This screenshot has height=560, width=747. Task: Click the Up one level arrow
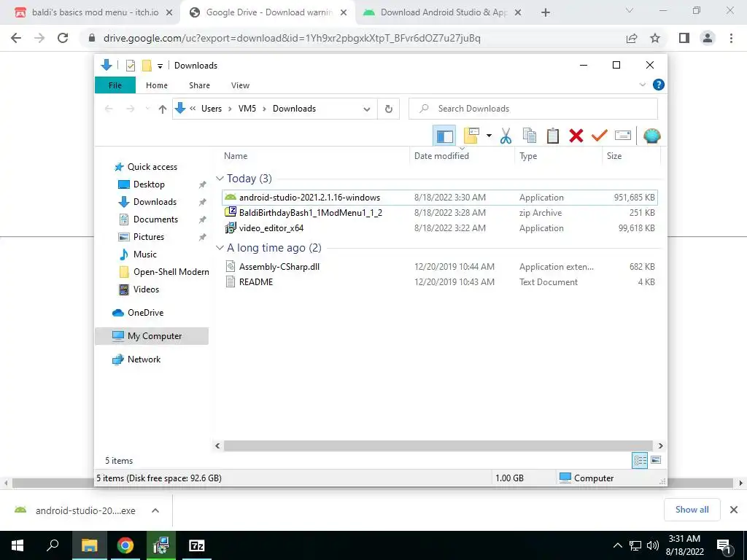[163, 109]
